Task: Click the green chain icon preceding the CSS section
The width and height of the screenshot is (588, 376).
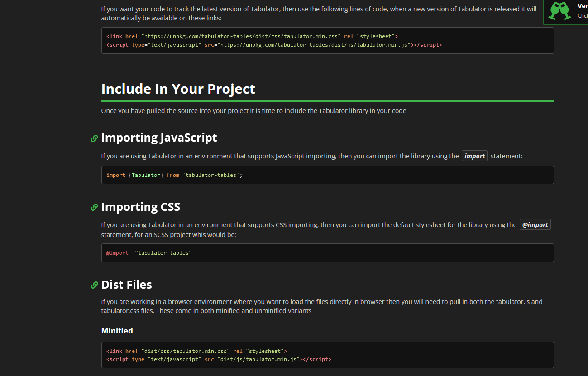Action: coord(94,207)
